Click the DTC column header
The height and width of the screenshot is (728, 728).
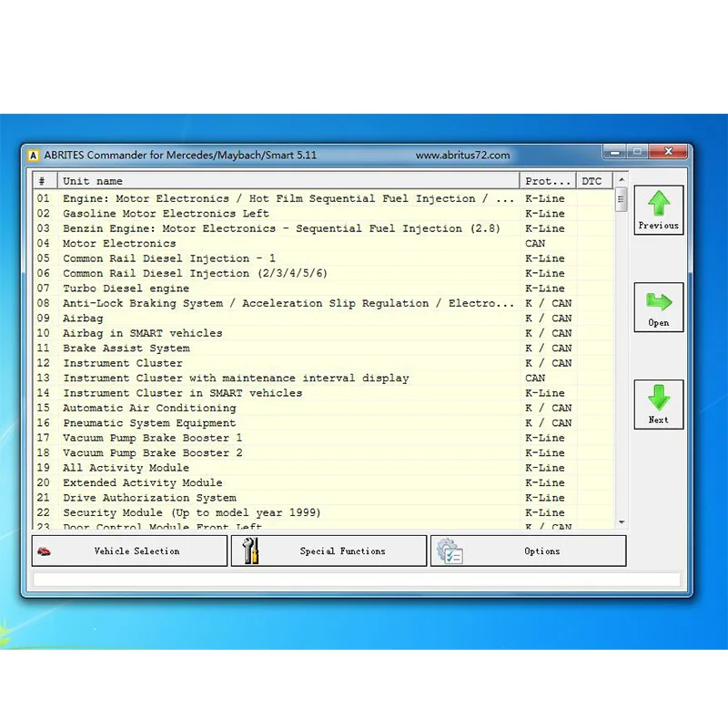coord(595,180)
